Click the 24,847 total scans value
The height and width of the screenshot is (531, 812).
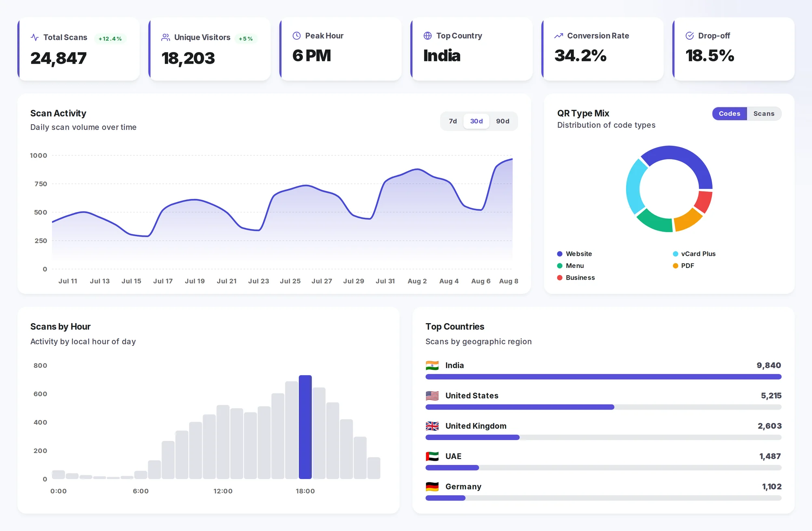point(58,58)
